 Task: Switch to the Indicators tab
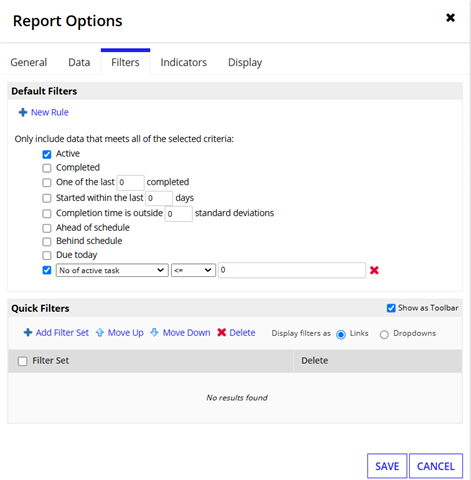pyautogui.click(x=184, y=62)
